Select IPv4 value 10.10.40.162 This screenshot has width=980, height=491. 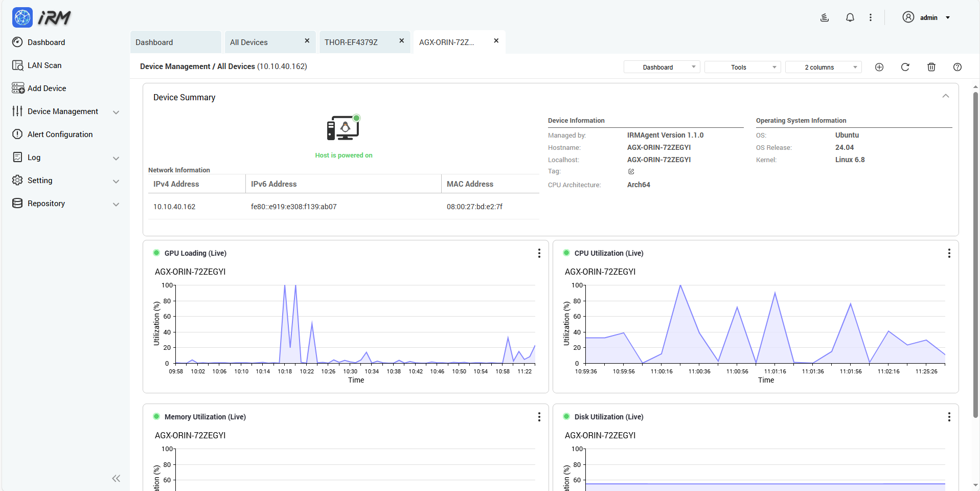click(174, 207)
